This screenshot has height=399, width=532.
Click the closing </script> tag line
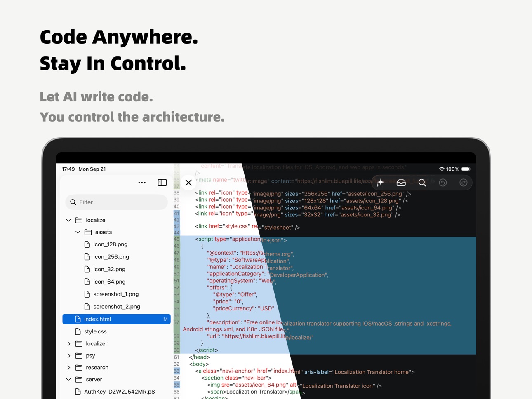207,350
